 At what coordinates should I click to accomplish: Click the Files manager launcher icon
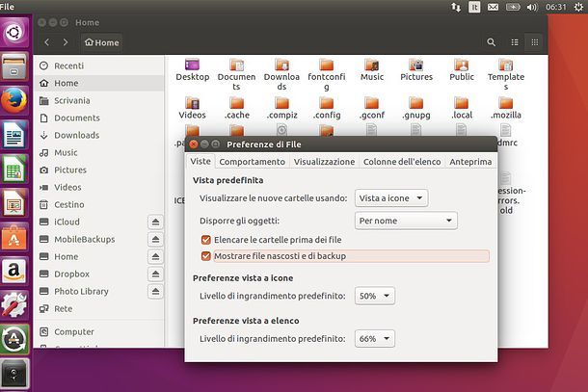(13, 66)
